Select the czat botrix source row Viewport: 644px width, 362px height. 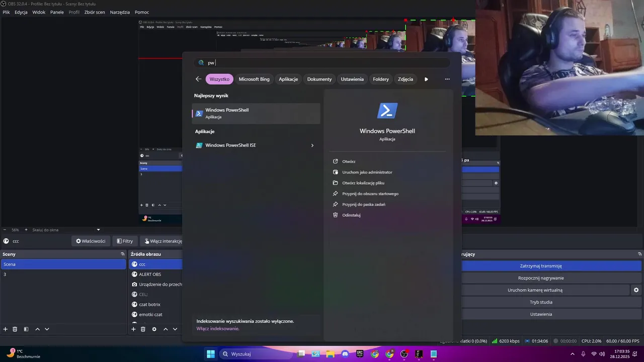(156, 304)
